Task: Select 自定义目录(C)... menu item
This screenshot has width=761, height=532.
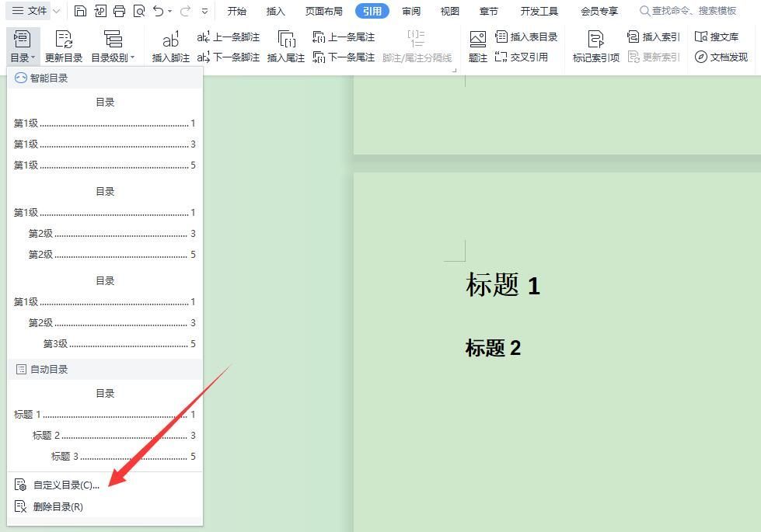Action: 105,485
